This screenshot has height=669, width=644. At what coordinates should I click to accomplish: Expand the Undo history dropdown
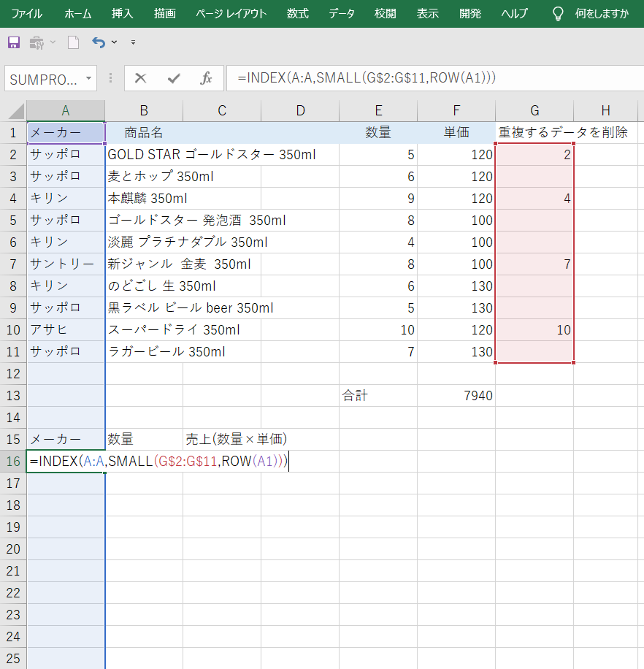click(114, 42)
